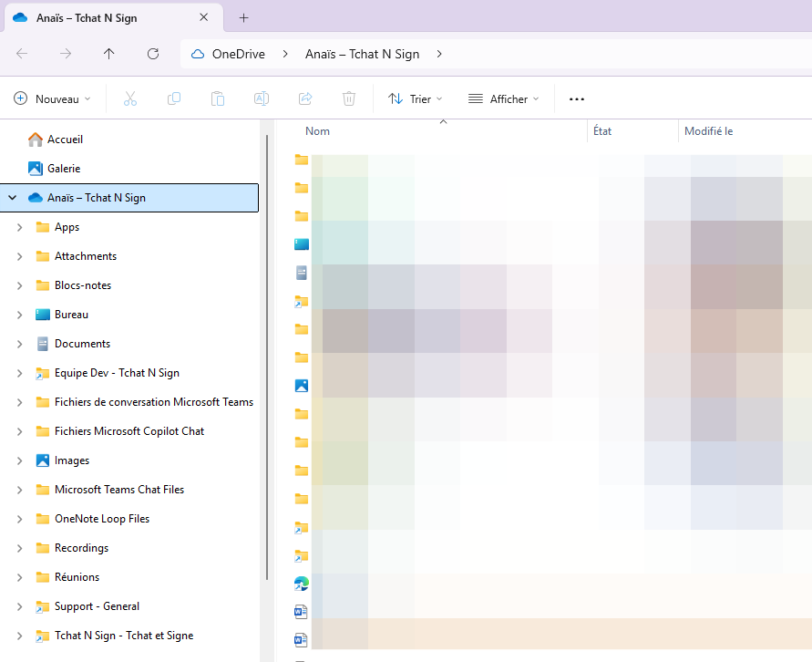Open the Afficher view menu
Viewport: 812px width, 662px height.
coord(503,98)
